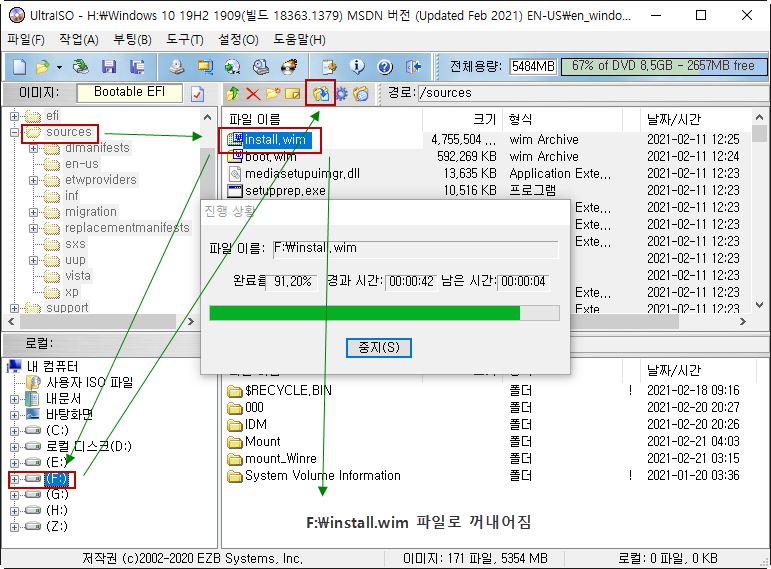Select the en-us folder in tree

click(x=82, y=164)
